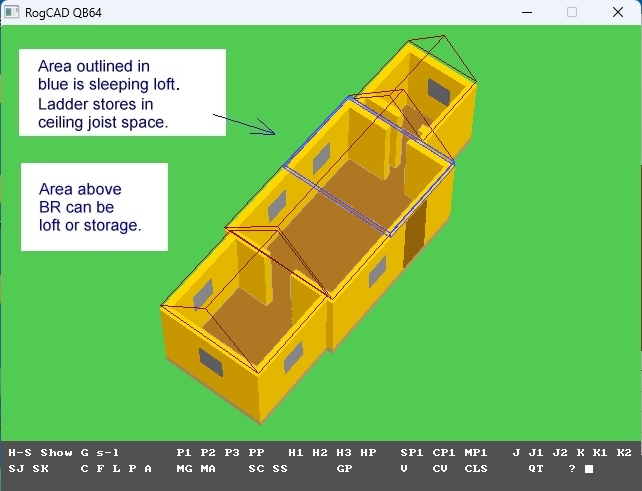
Task: Click the MG command
Action: (x=184, y=468)
